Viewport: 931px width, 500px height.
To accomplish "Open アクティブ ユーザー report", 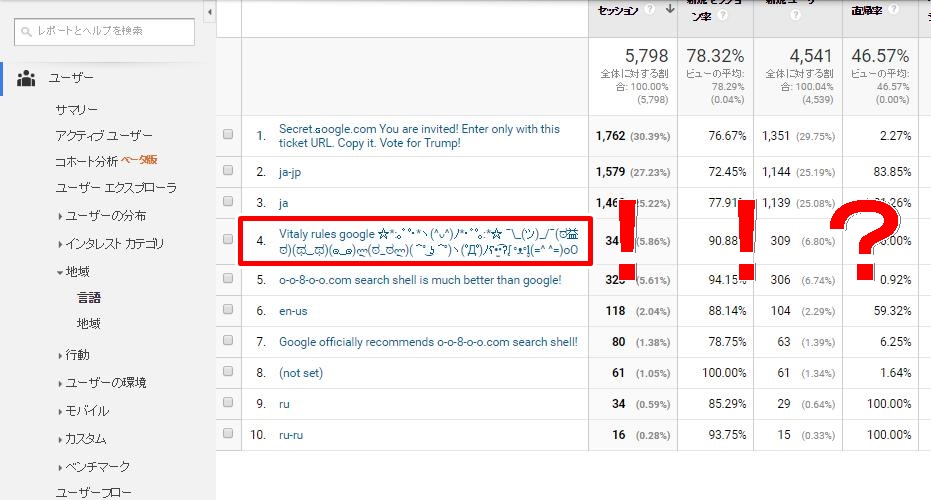I will coord(104,136).
